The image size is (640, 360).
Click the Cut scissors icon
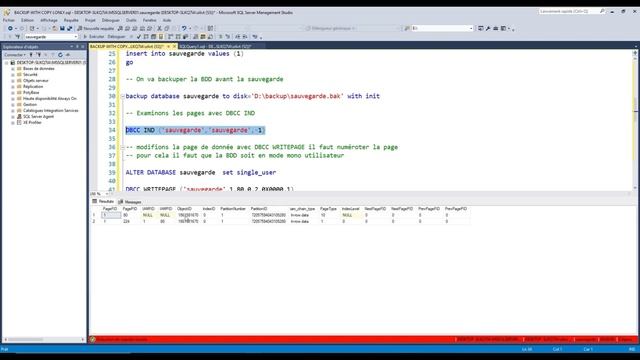[x=160, y=29]
